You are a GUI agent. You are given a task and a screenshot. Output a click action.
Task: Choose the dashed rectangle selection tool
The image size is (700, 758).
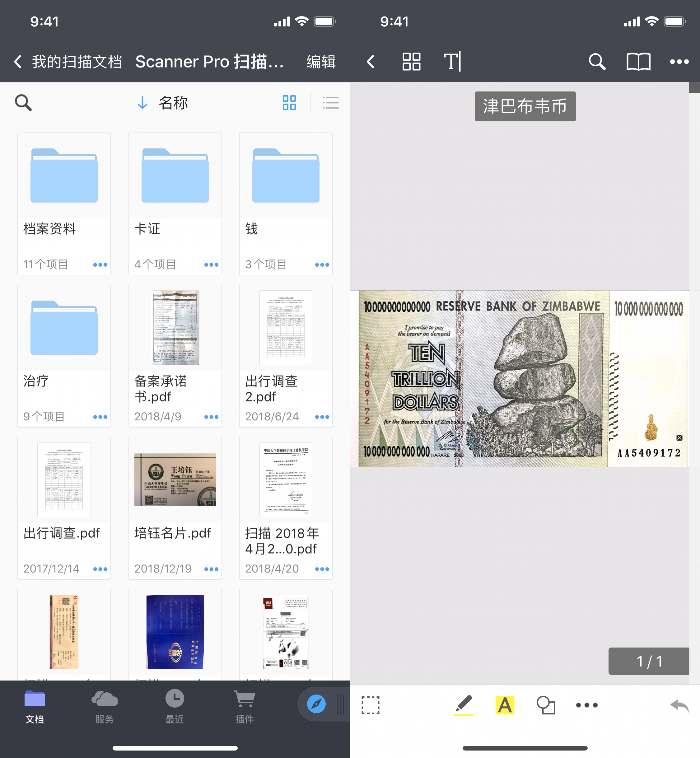(x=370, y=705)
